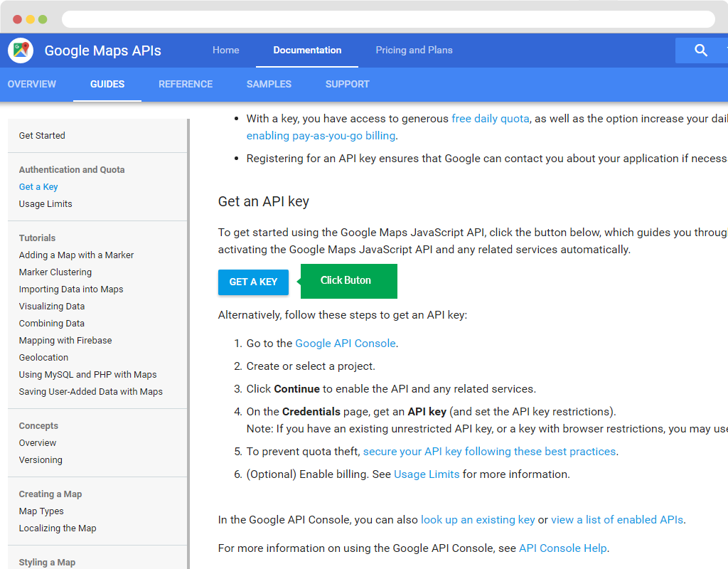Follow secure your API key best practices link
This screenshot has height=569, width=728.
489,452
